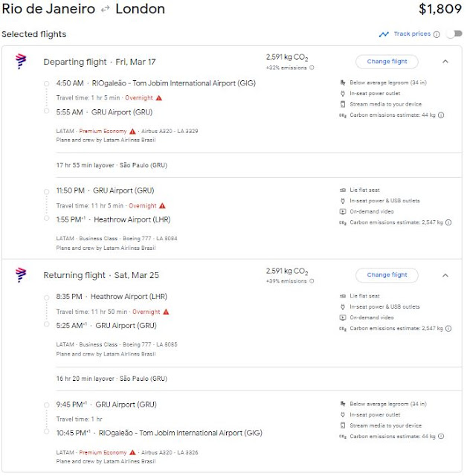Collapse the returning flight details
Screen dimensions: 467x476
click(x=445, y=275)
